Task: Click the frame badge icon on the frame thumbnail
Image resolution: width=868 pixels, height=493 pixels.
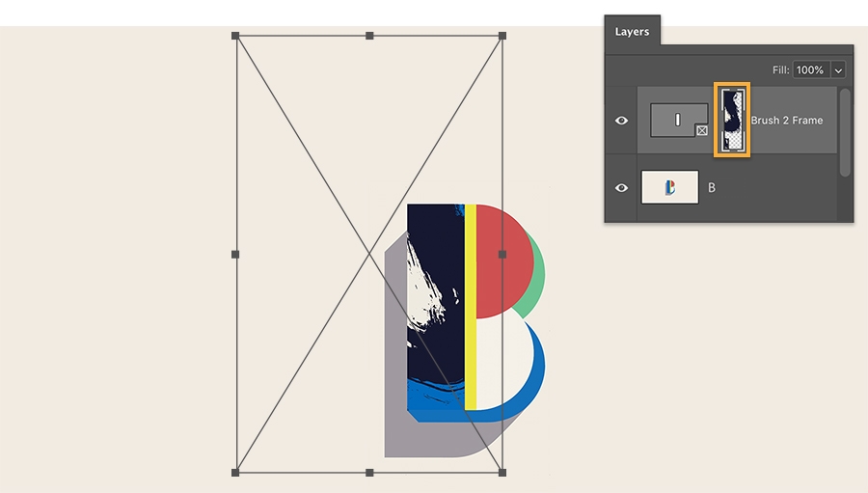Action: [702, 131]
